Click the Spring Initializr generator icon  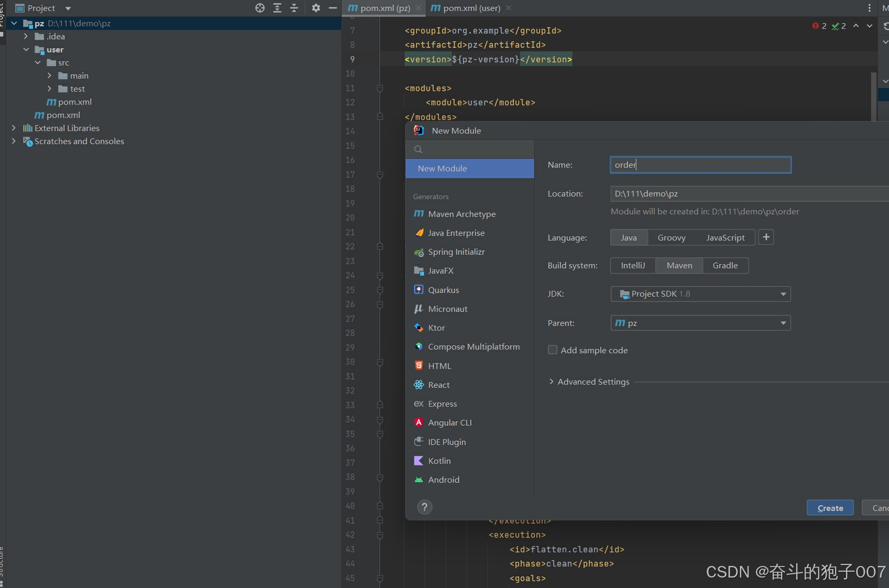click(x=419, y=252)
